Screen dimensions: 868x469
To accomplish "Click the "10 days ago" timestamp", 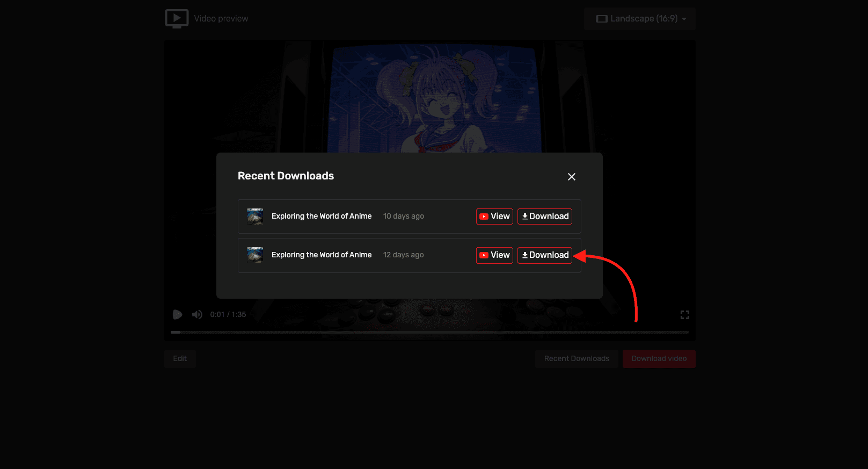I will [x=404, y=217].
